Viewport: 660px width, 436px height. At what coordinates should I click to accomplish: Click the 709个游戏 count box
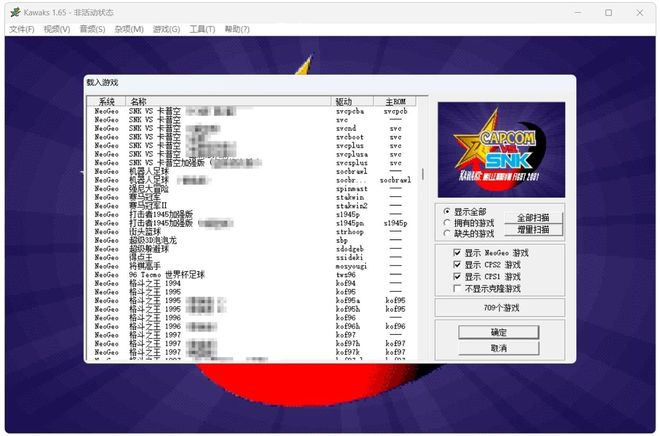(500, 308)
